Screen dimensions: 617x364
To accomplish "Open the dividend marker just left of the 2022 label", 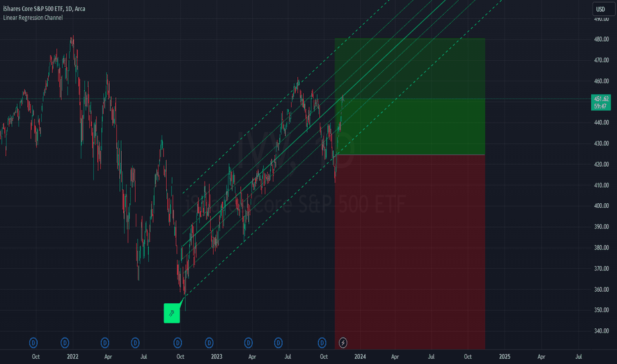I will (65, 343).
